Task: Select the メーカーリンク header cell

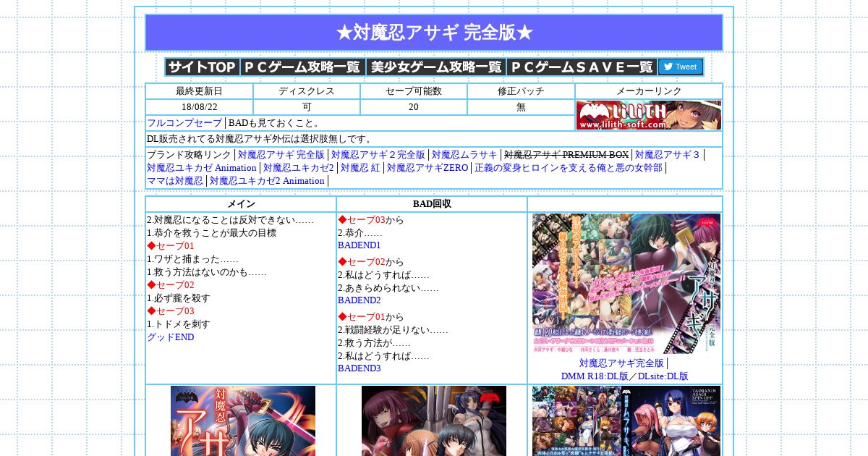Action: (649, 91)
